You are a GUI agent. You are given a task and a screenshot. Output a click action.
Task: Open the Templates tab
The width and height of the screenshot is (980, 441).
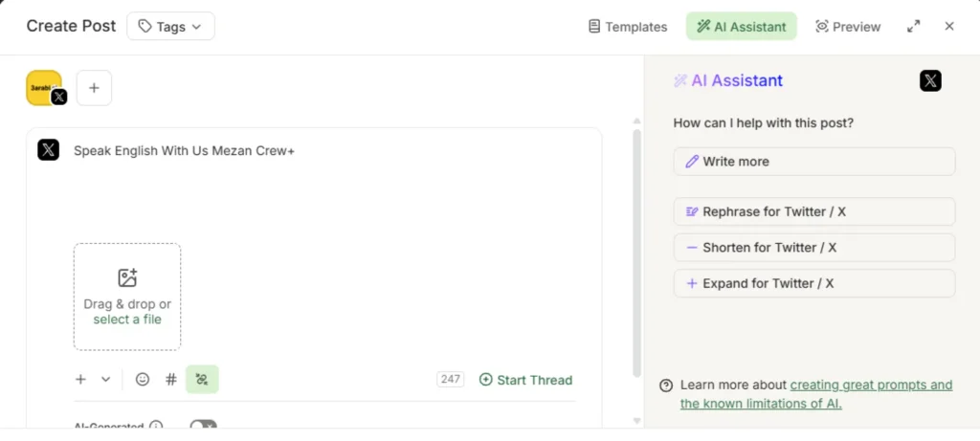[628, 26]
